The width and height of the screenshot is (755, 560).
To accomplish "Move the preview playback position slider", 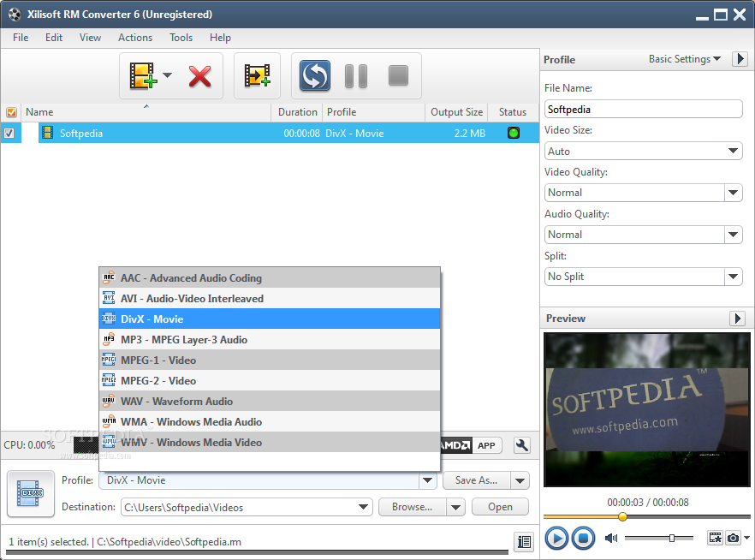I will 622,516.
